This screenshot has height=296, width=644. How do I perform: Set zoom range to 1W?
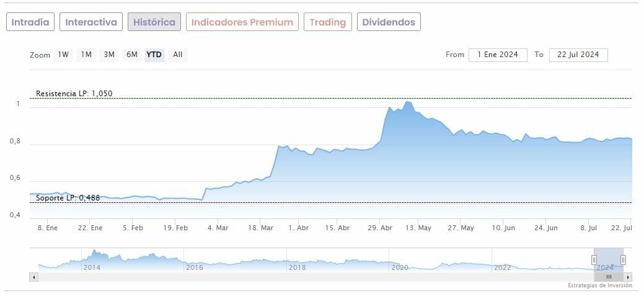[63, 55]
